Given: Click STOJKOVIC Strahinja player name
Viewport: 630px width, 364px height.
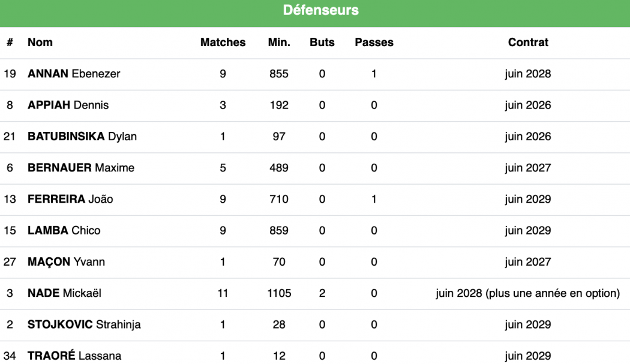Looking at the screenshot, I should [x=85, y=324].
